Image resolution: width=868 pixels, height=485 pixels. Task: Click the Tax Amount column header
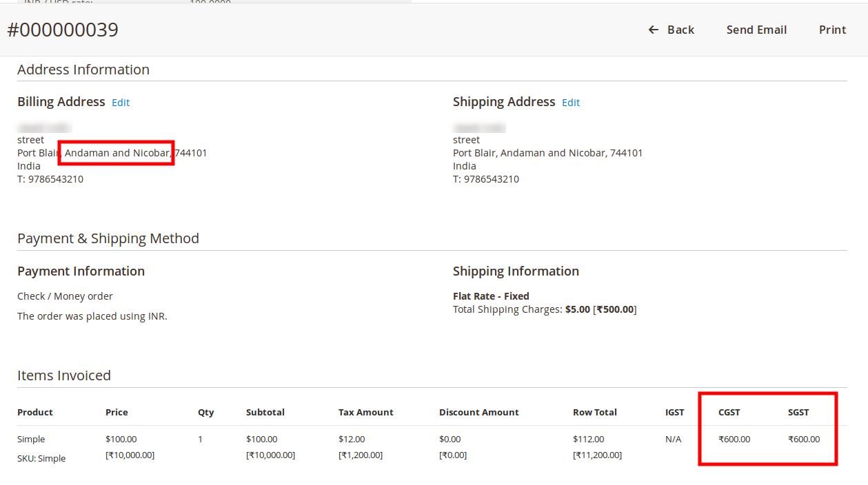click(x=365, y=412)
